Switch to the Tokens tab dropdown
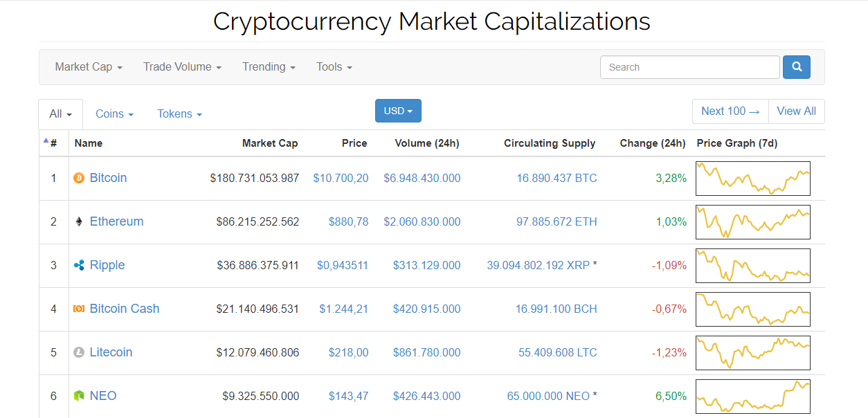Viewport: 868px width, 418px height. point(179,113)
